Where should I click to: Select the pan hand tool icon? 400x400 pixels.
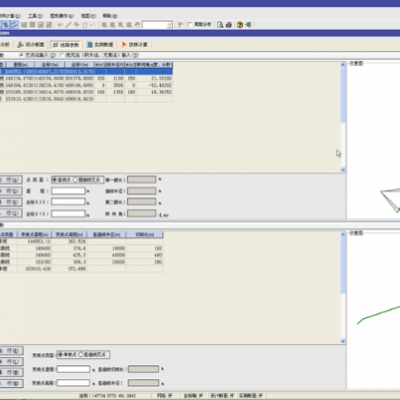(x=137, y=25)
